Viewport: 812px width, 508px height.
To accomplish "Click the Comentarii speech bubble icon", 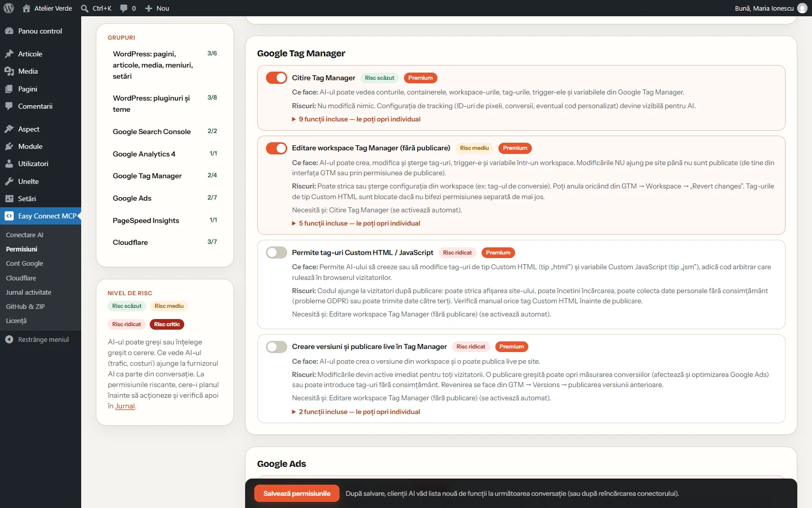I will pos(9,106).
